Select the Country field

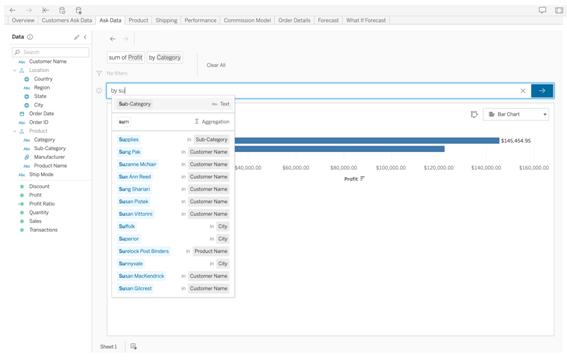point(43,79)
